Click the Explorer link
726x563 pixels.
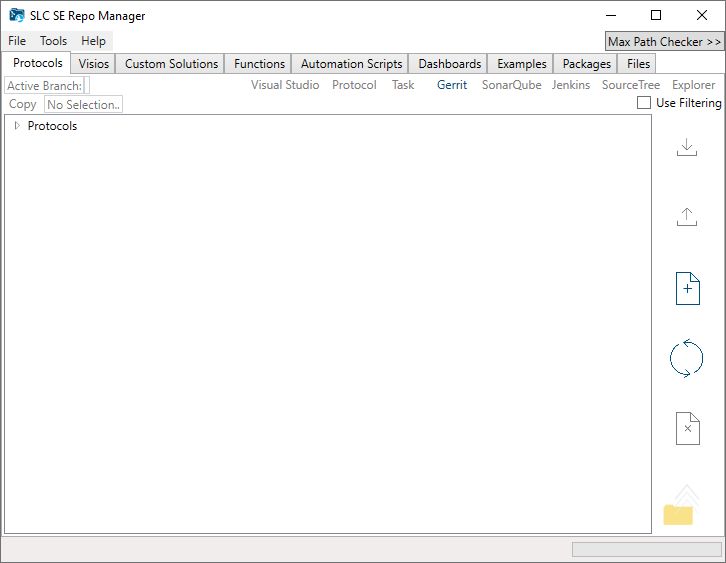(x=694, y=85)
